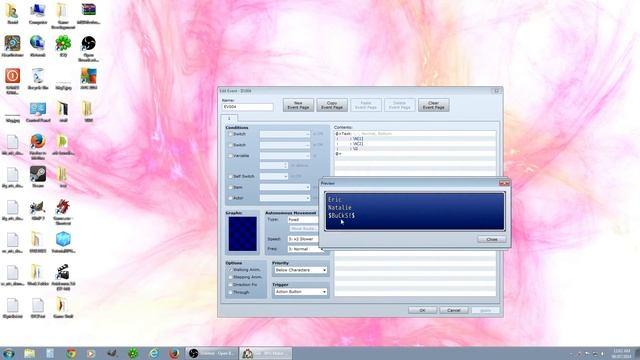Open the movement Type dropdown showing Fixed
The image size is (640, 360).
pos(303,220)
